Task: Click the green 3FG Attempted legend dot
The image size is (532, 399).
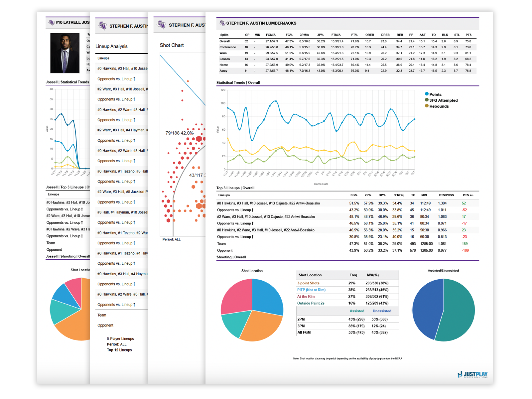Action: point(427,100)
